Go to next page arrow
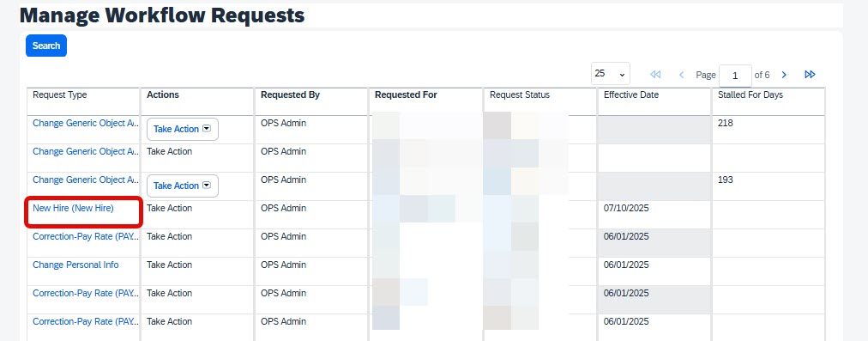The image size is (868, 341). coord(784,75)
